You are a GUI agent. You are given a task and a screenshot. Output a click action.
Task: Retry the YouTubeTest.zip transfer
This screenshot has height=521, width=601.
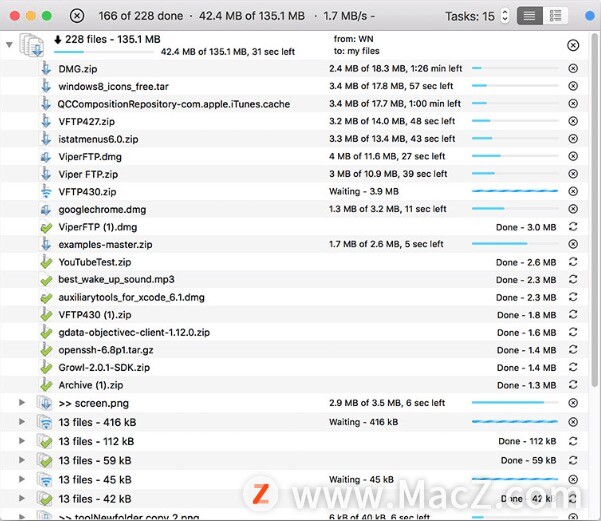pyautogui.click(x=573, y=262)
